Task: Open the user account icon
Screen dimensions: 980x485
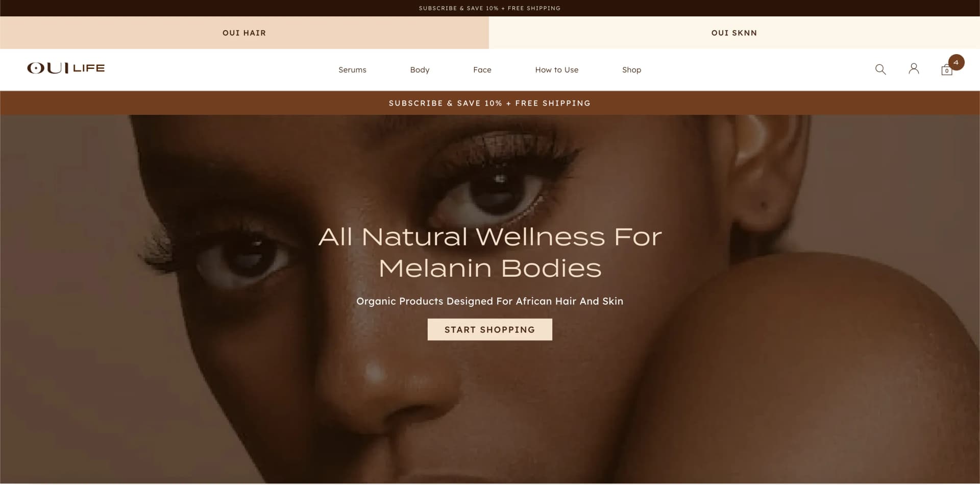Action: click(914, 69)
